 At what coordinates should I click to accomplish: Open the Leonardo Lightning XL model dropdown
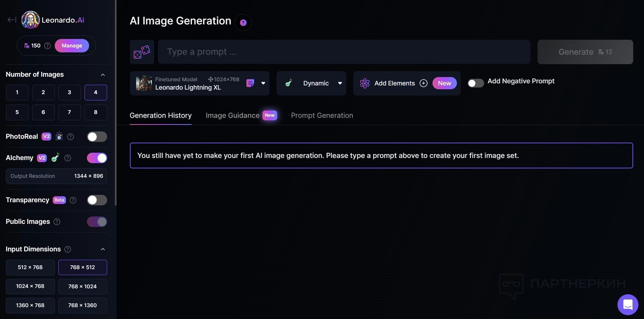263,83
